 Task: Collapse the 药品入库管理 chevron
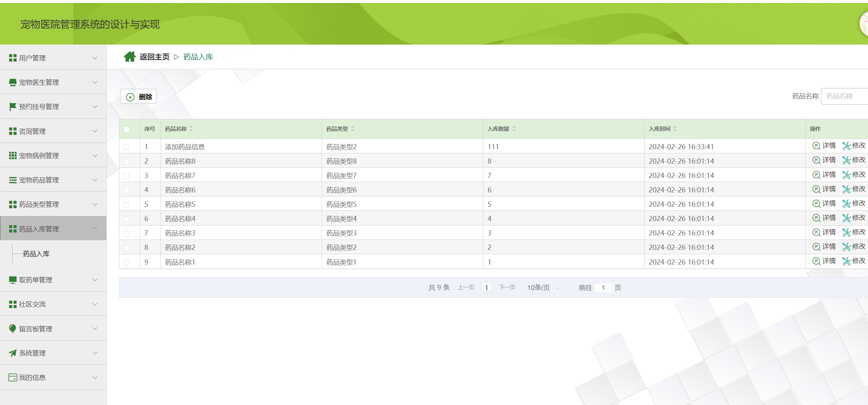tap(95, 228)
